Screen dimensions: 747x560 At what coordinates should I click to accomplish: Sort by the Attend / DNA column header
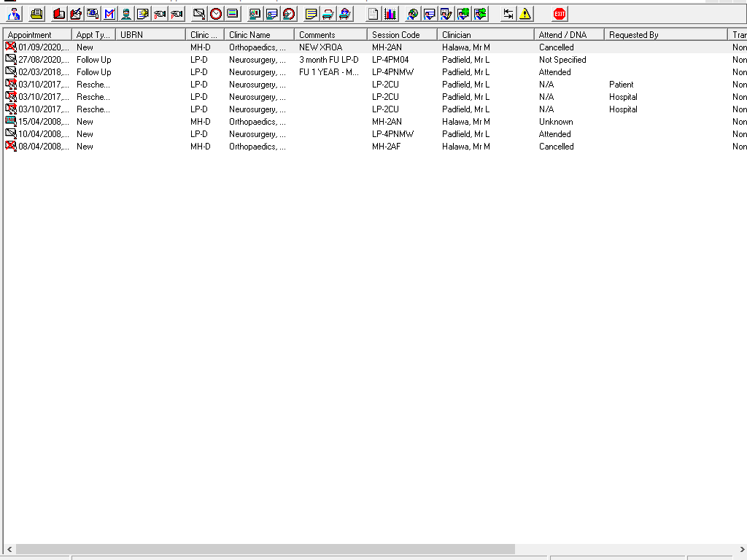pyautogui.click(x=569, y=35)
